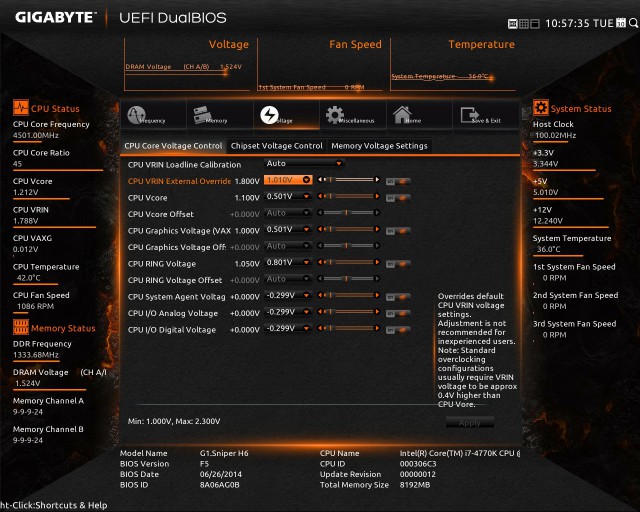Decrease CPU RING Voltage with left arrow
The image size is (640, 512).
pyautogui.click(x=320, y=262)
